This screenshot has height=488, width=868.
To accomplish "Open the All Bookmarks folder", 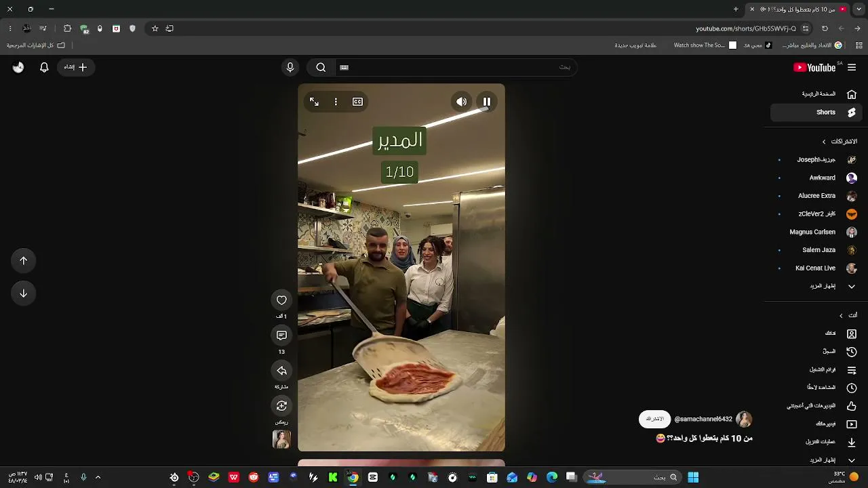I will coord(35,45).
